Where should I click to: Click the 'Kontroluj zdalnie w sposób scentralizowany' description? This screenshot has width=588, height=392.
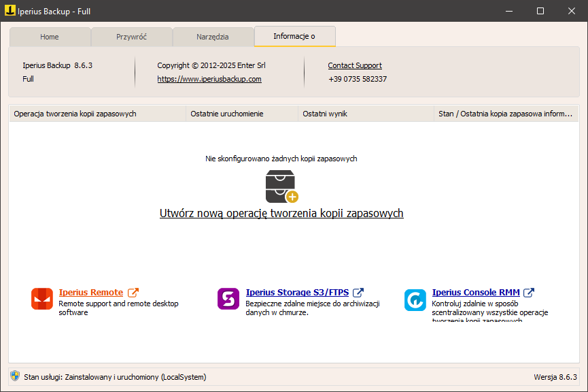[x=489, y=310]
